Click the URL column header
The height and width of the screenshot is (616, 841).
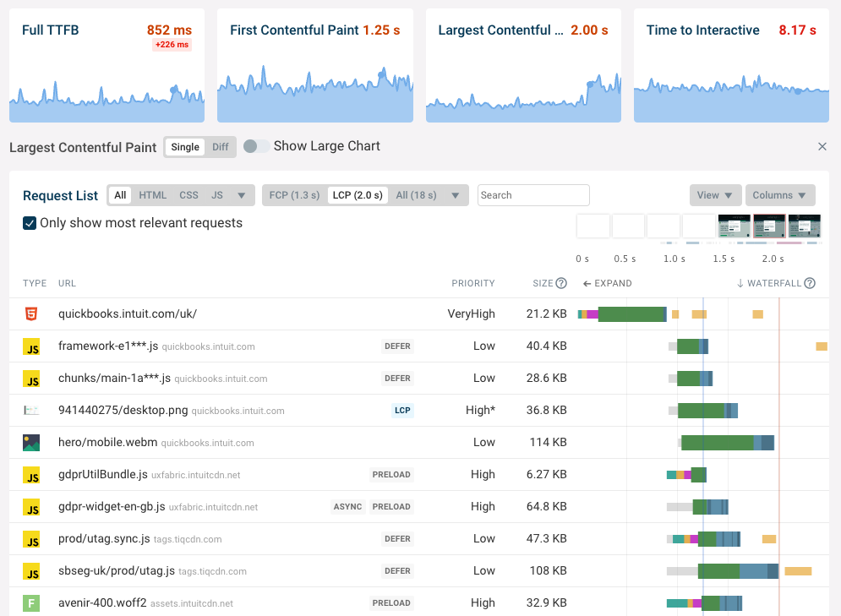tap(67, 283)
